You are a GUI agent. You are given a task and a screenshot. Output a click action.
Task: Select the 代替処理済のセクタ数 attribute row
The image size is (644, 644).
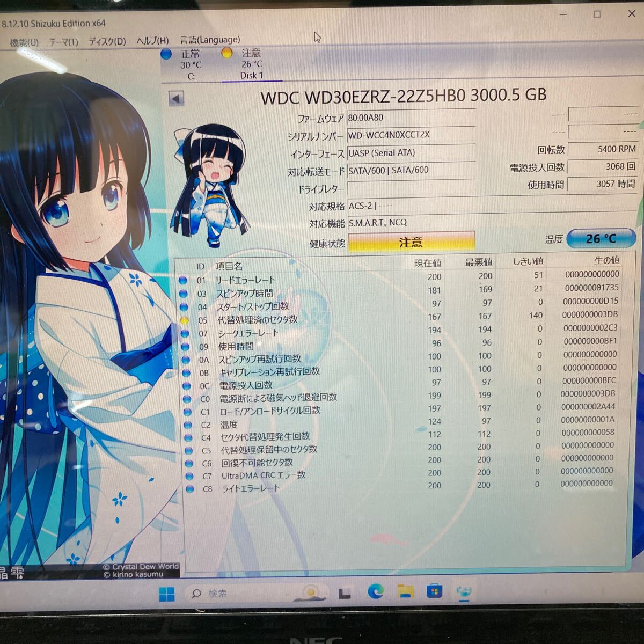[x=400, y=318]
